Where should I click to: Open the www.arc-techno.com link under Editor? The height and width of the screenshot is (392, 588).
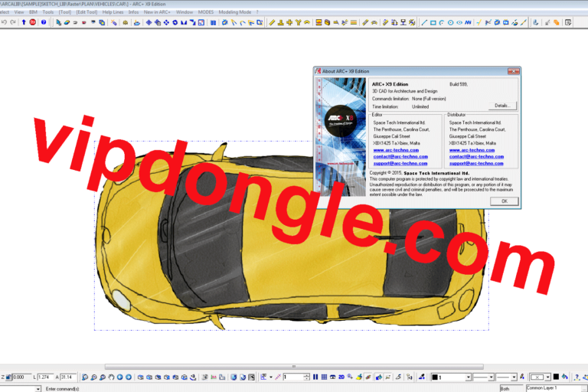point(390,150)
